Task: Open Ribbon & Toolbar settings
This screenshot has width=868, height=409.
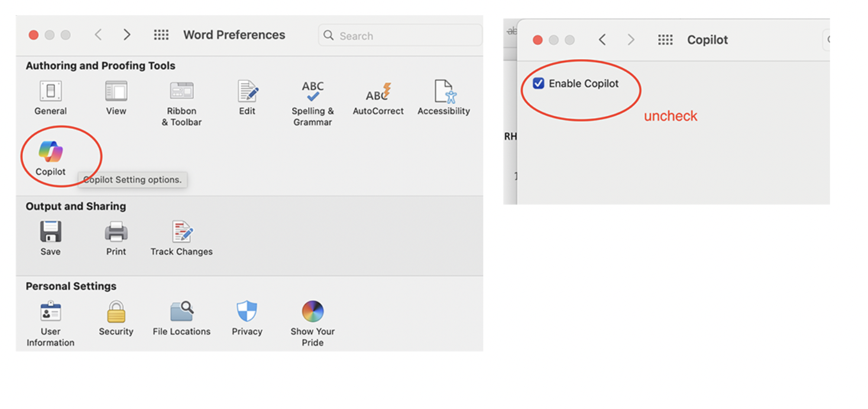Action: (182, 92)
